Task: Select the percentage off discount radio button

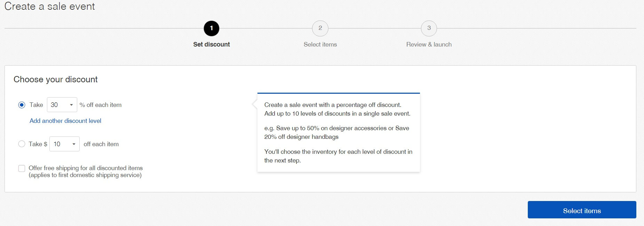Action: click(22, 105)
